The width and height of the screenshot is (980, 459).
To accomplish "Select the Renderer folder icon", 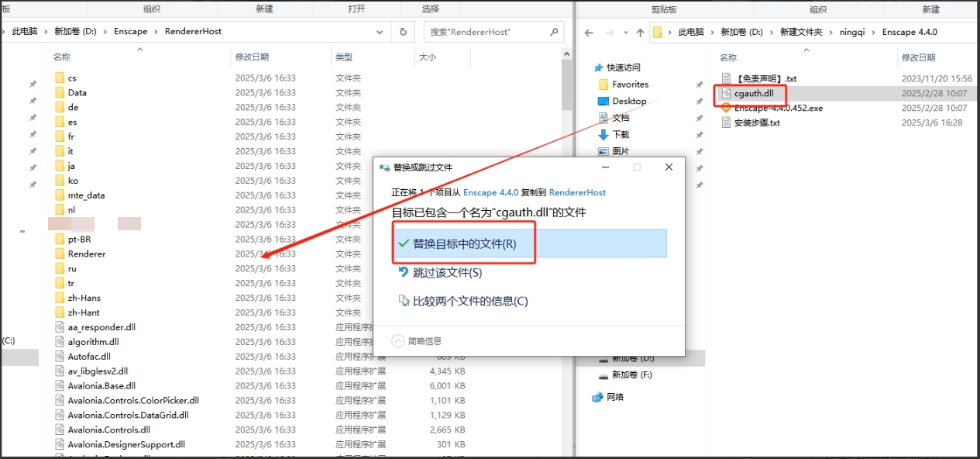I will click(x=60, y=254).
